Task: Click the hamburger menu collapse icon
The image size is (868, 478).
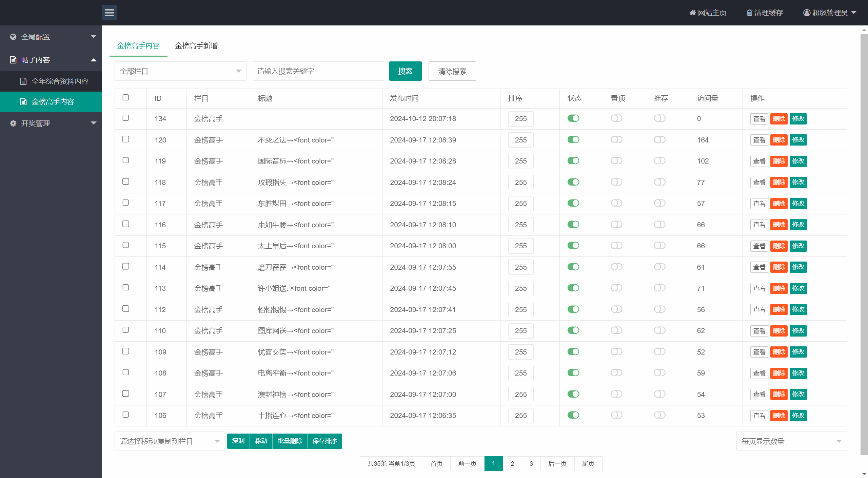Action: pyautogui.click(x=109, y=13)
